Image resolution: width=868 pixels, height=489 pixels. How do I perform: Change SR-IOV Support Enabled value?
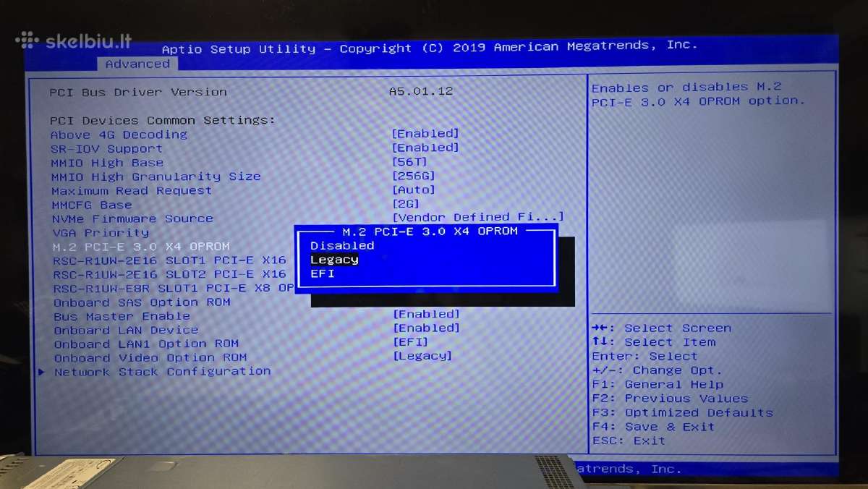click(x=425, y=148)
